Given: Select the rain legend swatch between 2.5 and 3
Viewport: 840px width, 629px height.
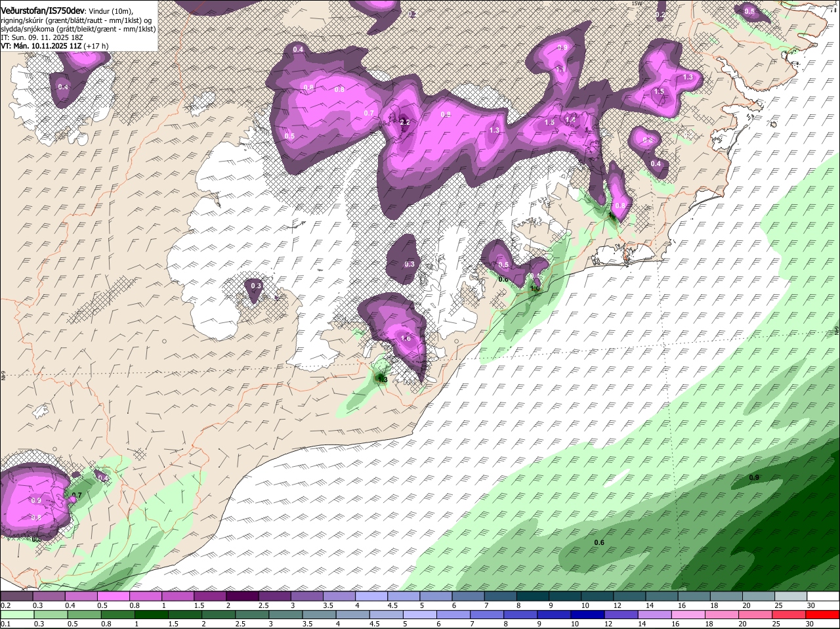Looking at the screenshot, I should (x=254, y=615).
